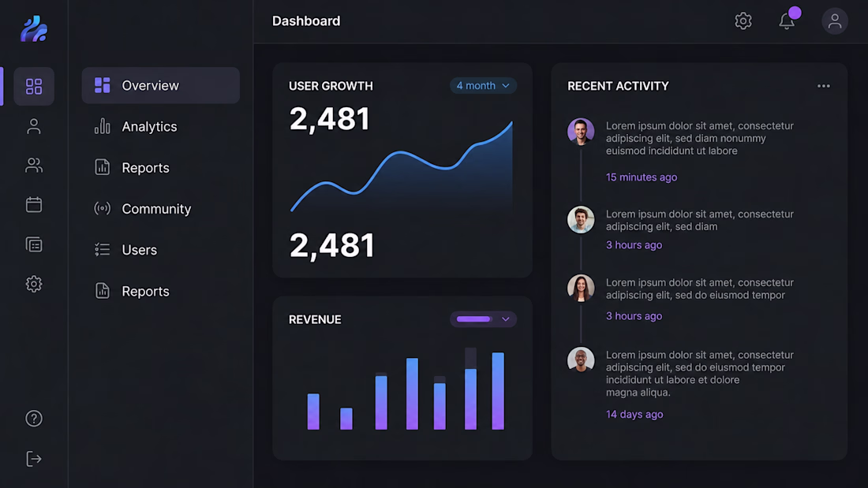Open Recent Activity more options dots
Image resolution: width=868 pixels, height=488 pixels.
point(824,86)
